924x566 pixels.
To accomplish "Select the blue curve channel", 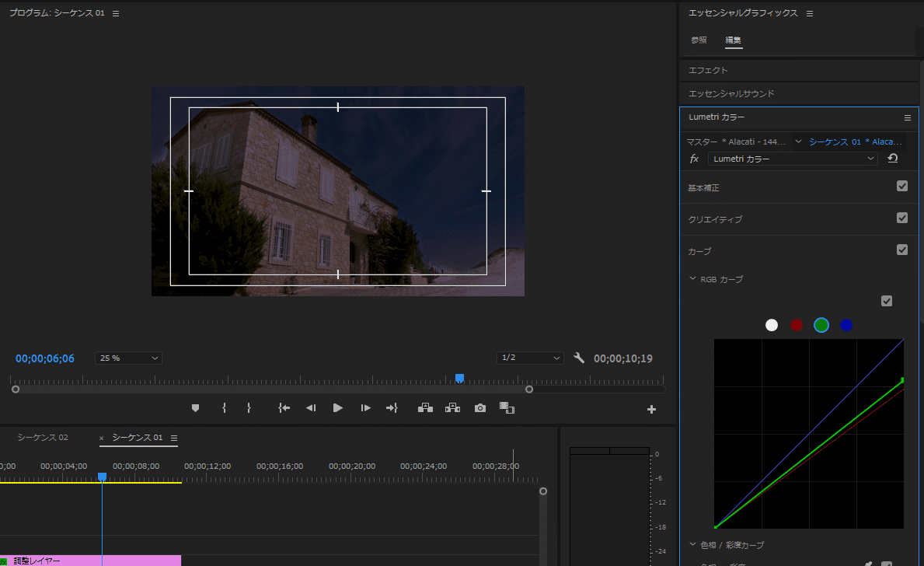I will click(846, 325).
